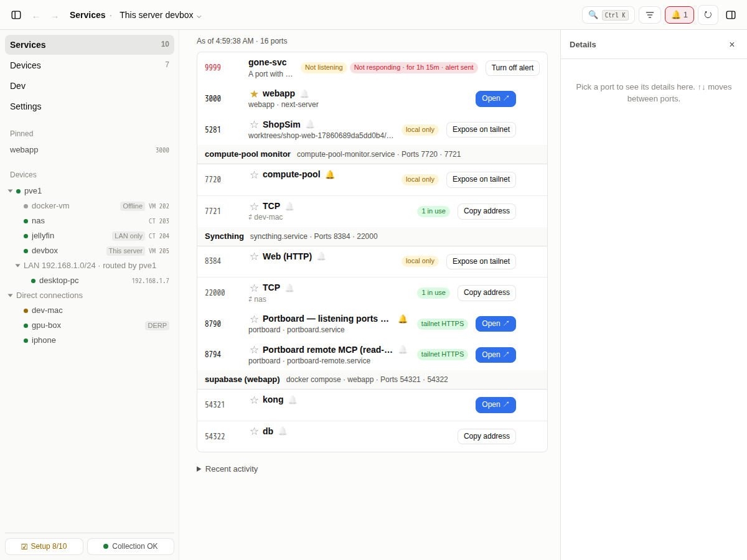Toggle the alert bell for webapp
747x560 pixels.
tap(304, 94)
